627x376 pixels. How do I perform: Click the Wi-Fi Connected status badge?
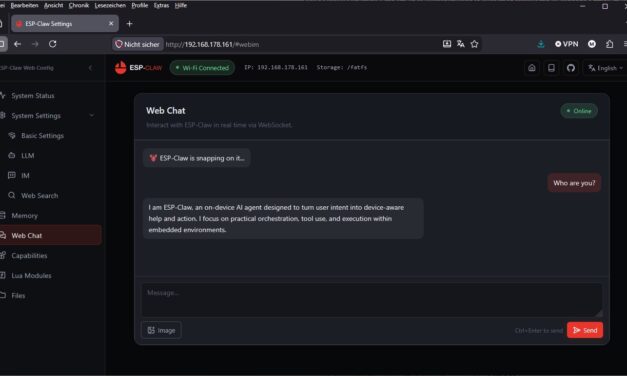click(x=202, y=68)
